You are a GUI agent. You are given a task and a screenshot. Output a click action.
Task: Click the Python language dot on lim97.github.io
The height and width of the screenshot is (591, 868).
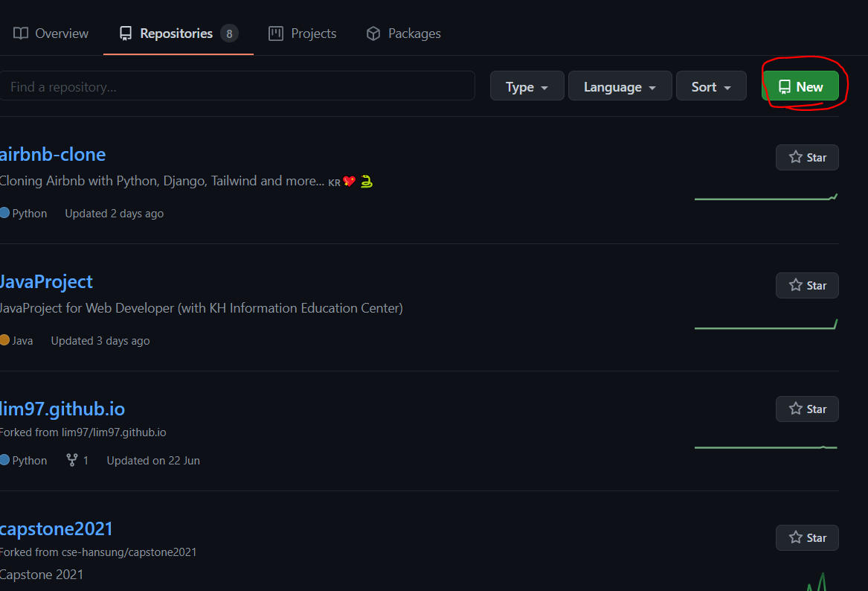point(4,460)
